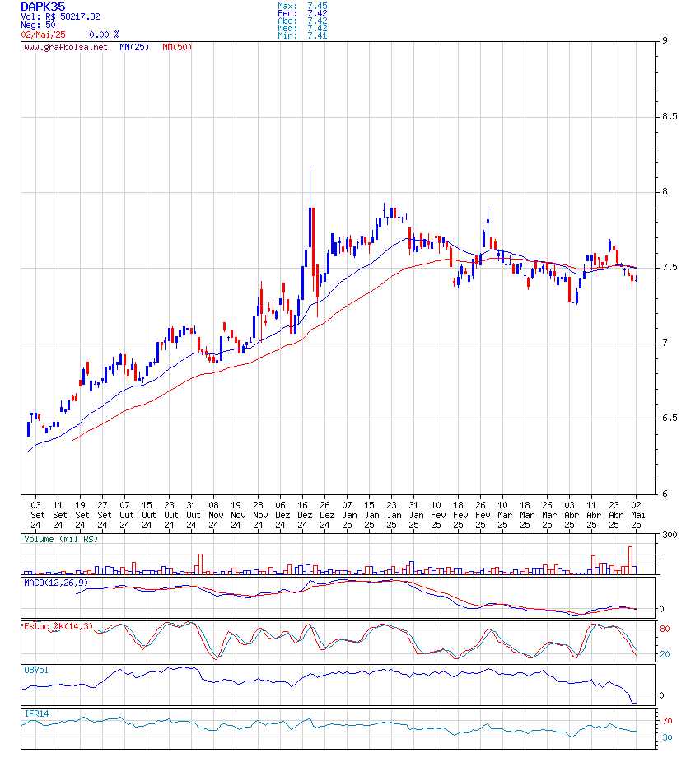Image resolution: width=700 pixels, height=758 pixels.
Task: Click the Max: 7.45 value
Action: (302, 6)
